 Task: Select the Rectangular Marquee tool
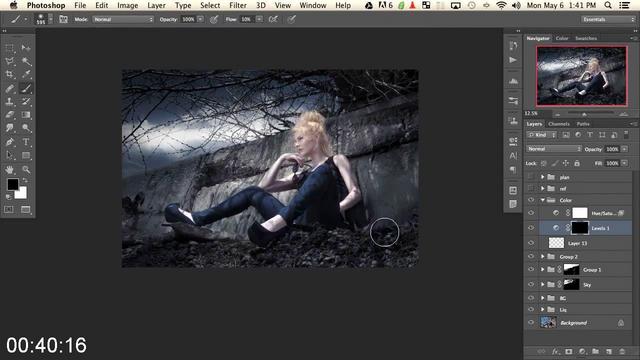9,48
